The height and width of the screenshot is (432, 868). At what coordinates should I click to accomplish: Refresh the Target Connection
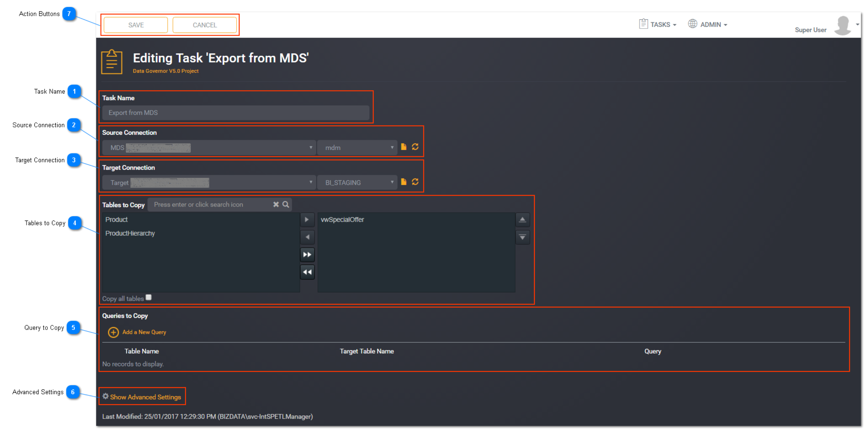415,182
